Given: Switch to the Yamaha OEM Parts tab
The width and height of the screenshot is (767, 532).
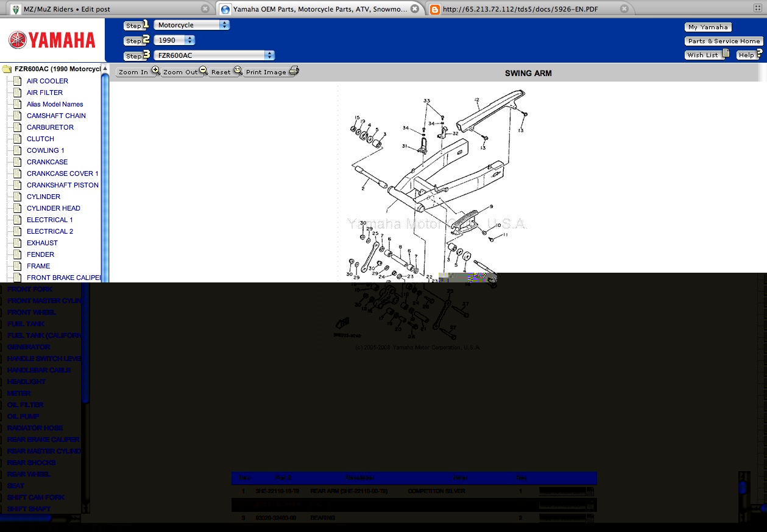Looking at the screenshot, I should [x=320, y=9].
